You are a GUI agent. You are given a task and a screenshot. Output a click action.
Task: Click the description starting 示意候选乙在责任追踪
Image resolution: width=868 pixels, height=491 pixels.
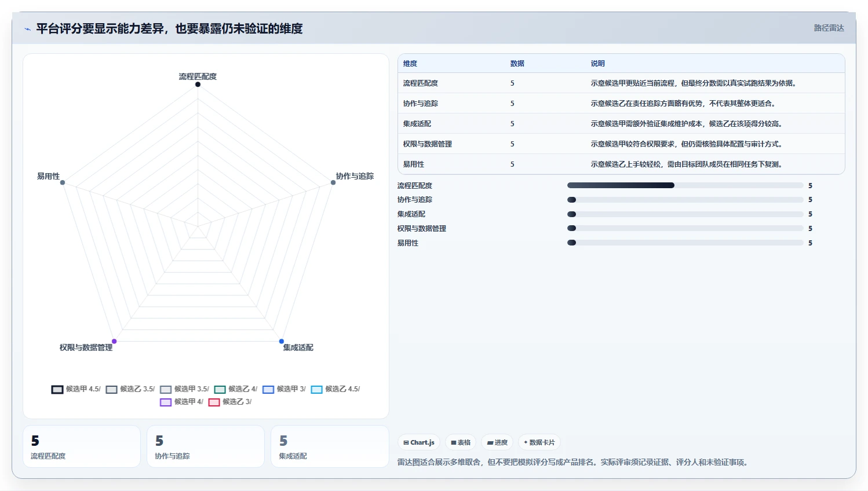point(684,104)
